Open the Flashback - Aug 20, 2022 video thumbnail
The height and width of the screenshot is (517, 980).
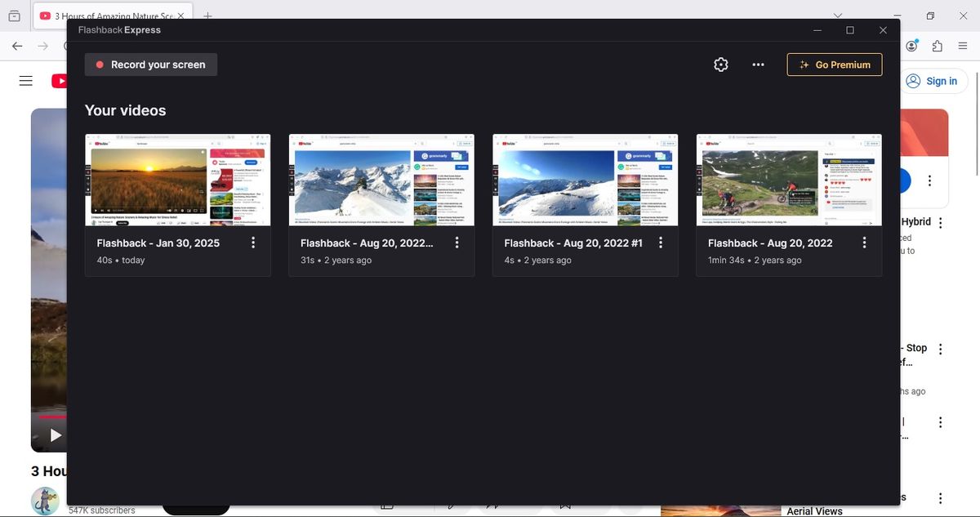(x=788, y=180)
